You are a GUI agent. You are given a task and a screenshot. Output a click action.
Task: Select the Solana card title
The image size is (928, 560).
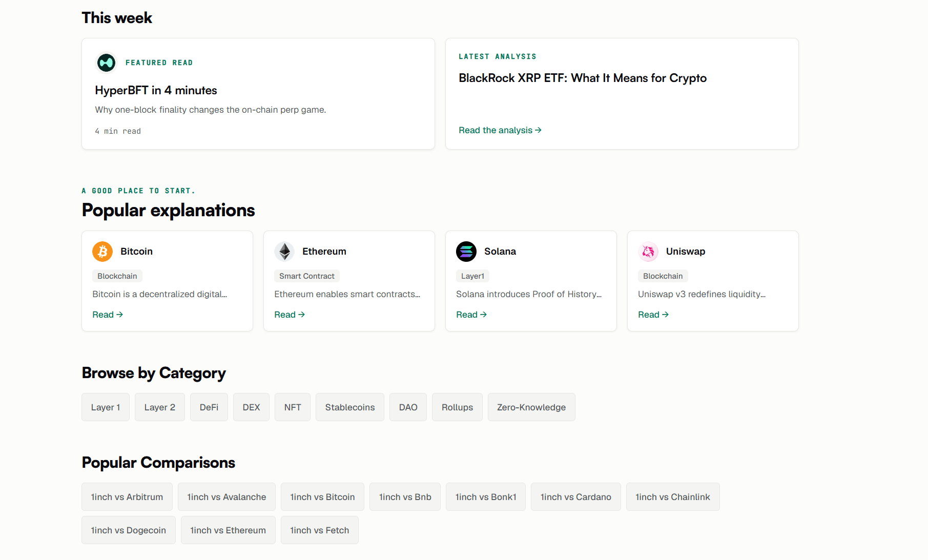(500, 252)
